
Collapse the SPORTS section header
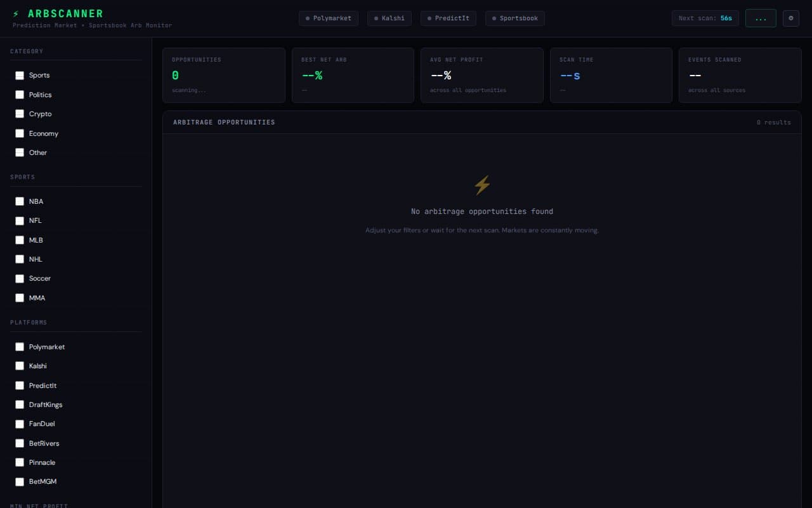point(22,177)
